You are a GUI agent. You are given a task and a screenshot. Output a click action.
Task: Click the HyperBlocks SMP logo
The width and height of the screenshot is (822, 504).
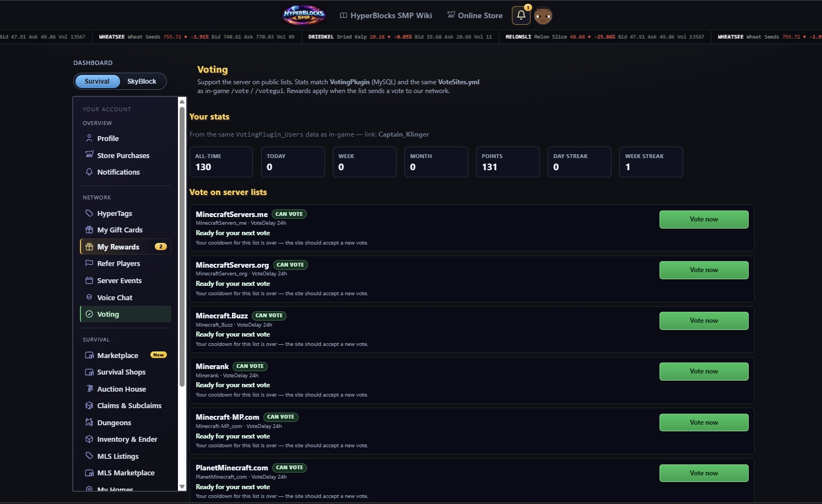pyautogui.click(x=304, y=15)
